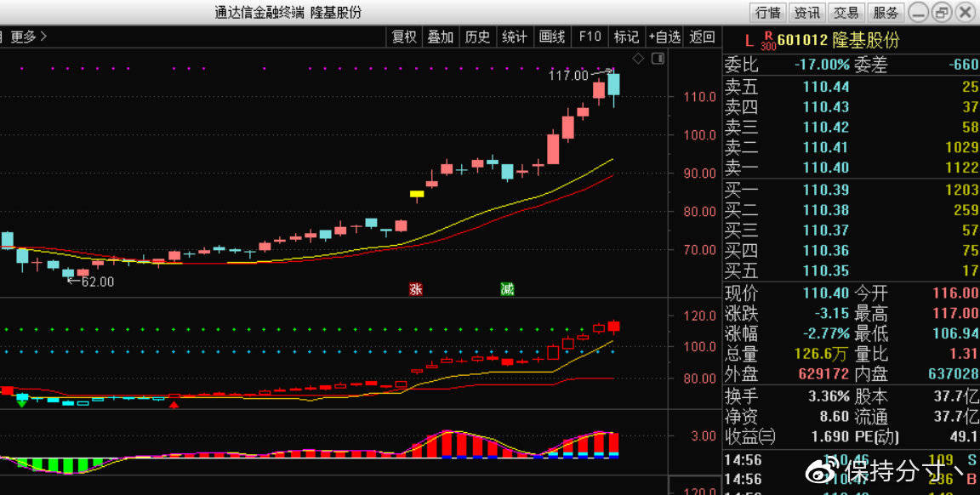Click the 量比 value 1.31
This screenshot has width=980, height=495.
[965, 354]
